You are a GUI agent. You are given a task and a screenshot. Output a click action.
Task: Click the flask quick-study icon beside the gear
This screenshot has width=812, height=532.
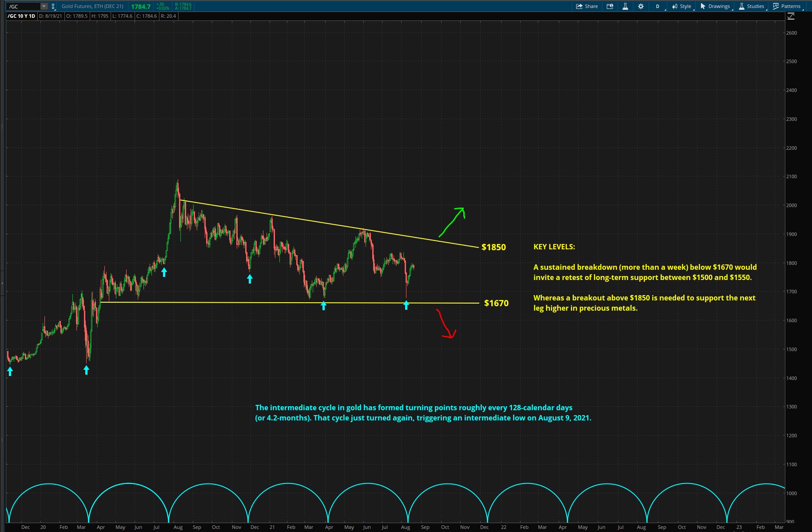click(x=625, y=6)
